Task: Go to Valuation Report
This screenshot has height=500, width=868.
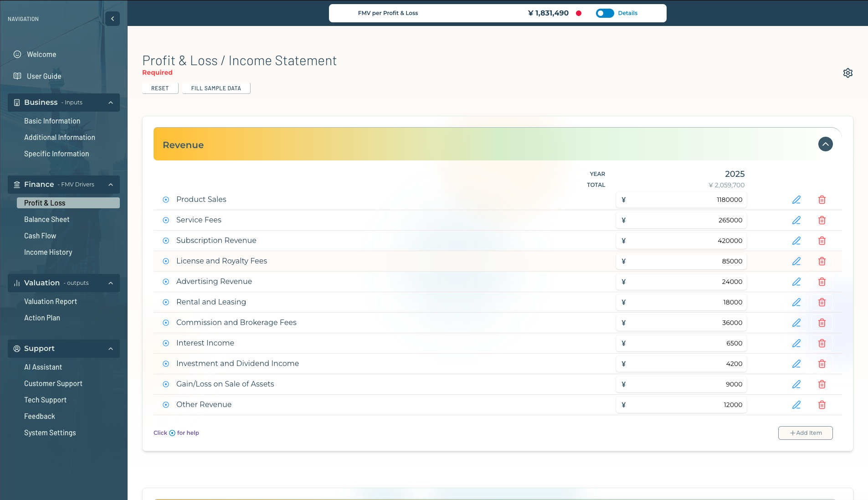Action: coord(51,302)
